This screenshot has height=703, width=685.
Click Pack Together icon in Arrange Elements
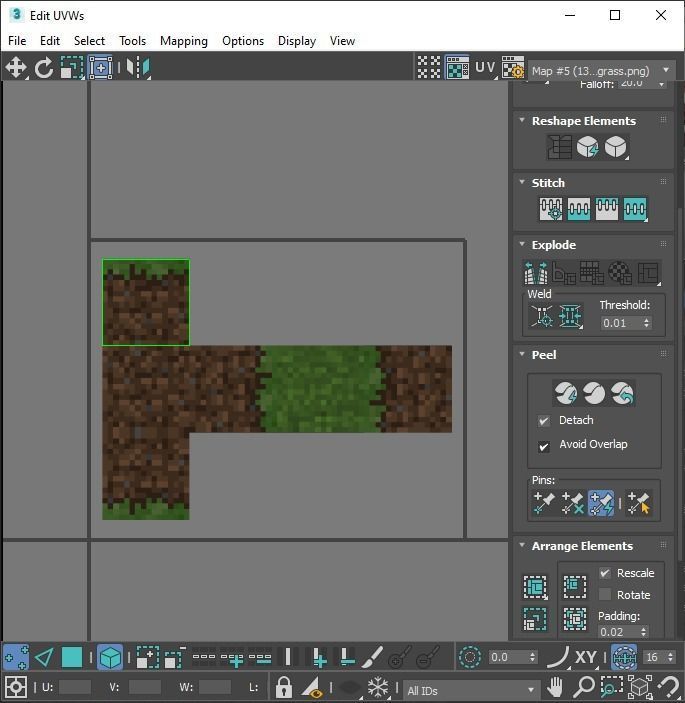(x=575, y=586)
